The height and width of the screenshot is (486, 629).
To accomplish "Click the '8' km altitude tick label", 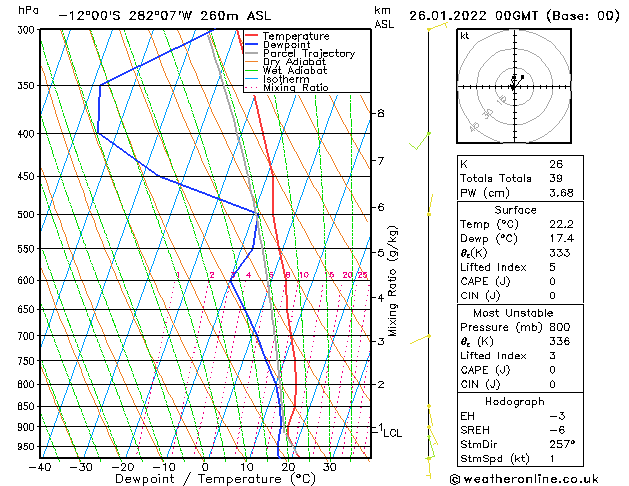I will point(381,113).
